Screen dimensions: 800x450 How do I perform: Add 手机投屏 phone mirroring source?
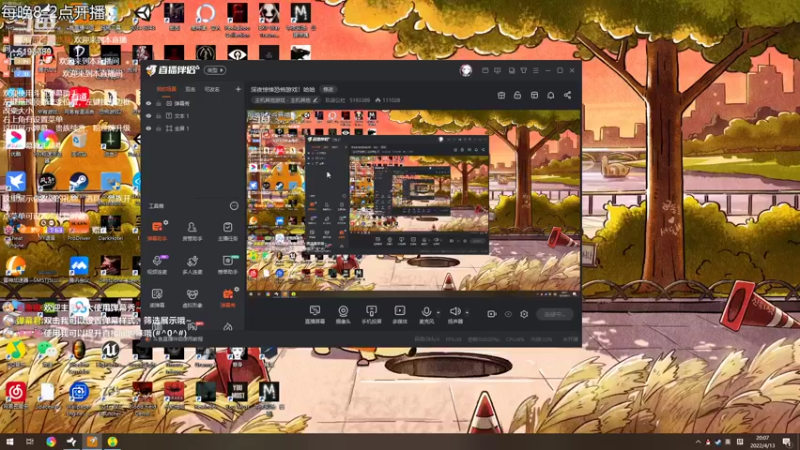[371, 314]
